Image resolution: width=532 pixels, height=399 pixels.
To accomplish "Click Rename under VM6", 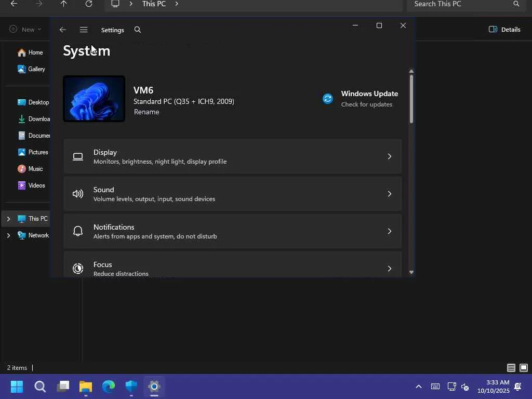I will pyautogui.click(x=147, y=112).
